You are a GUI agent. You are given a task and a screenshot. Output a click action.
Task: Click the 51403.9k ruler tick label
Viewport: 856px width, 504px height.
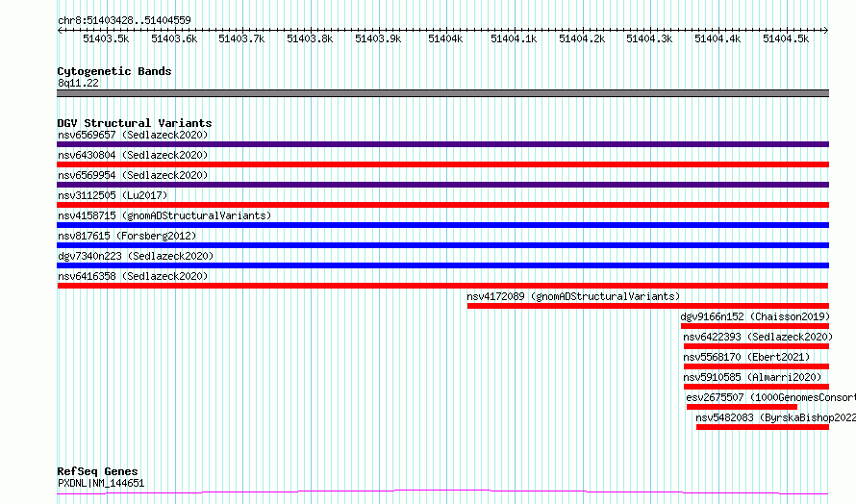point(378,38)
